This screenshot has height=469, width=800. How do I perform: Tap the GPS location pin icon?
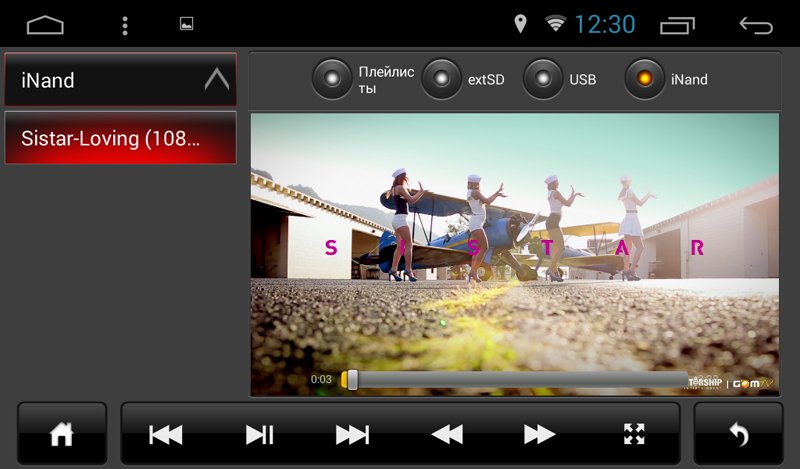point(520,23)
